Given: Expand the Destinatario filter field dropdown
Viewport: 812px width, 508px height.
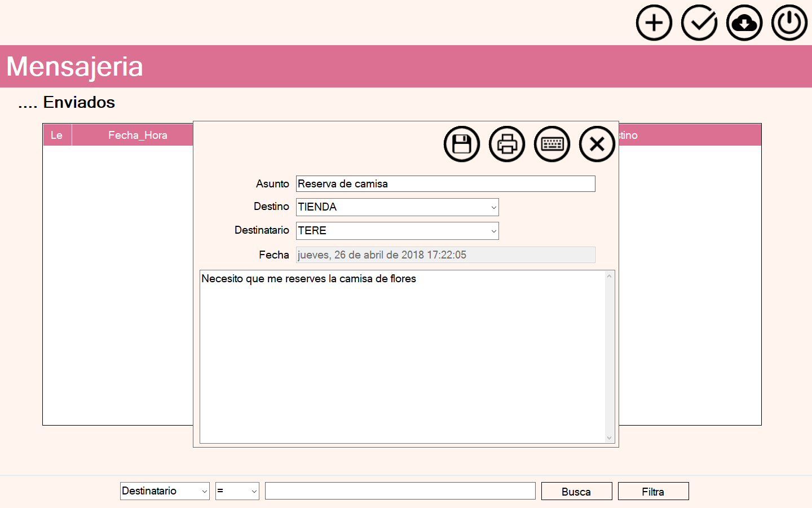Looking at the screenshot, I should point(204,491).
